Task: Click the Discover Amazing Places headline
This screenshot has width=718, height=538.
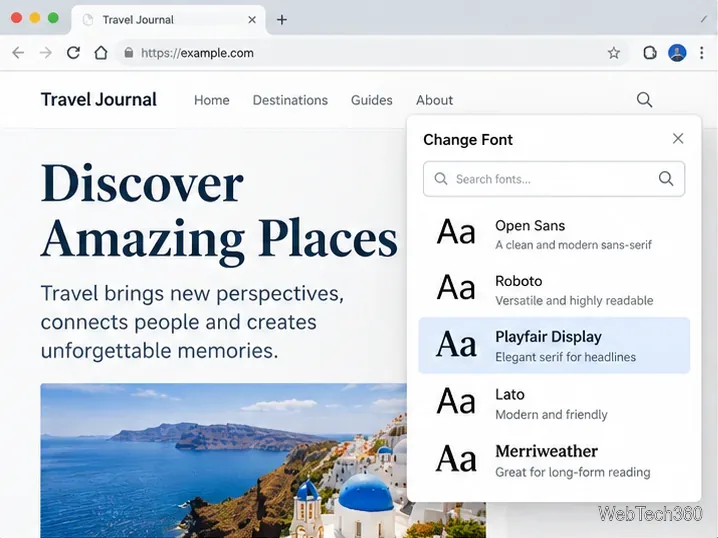Action: click(x=219, y=214)
